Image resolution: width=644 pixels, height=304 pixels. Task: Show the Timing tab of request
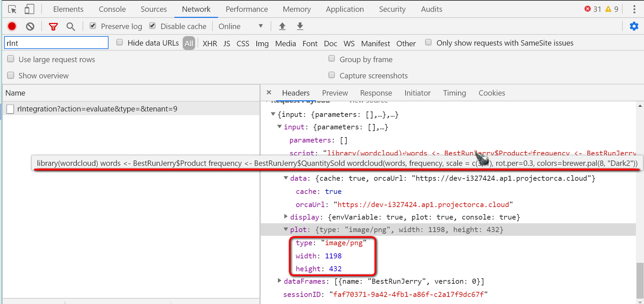coord(455,93)
